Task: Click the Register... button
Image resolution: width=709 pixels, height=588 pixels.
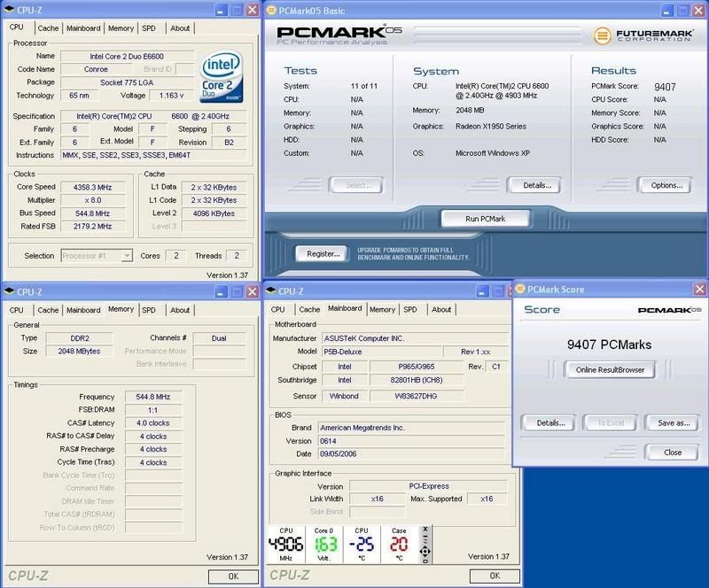Action: pos(323,254)
